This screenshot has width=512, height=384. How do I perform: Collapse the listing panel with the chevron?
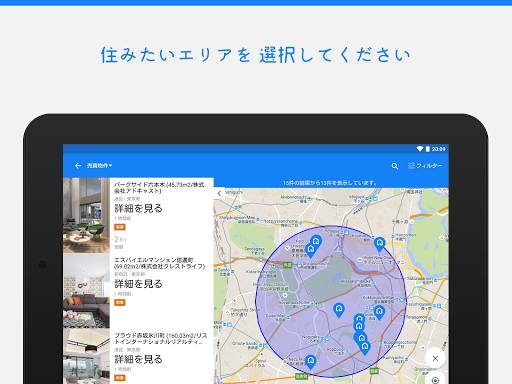[x=219, y=193]
